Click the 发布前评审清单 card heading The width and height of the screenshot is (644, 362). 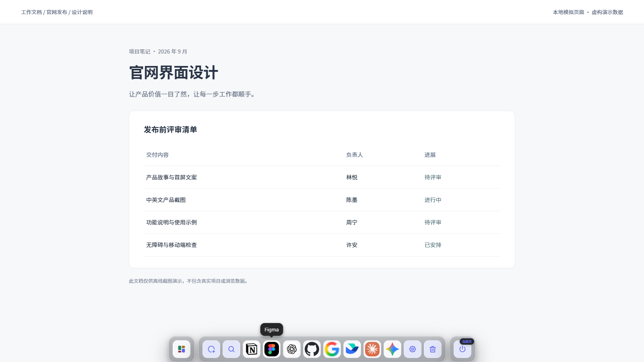(x=170, y=130)
